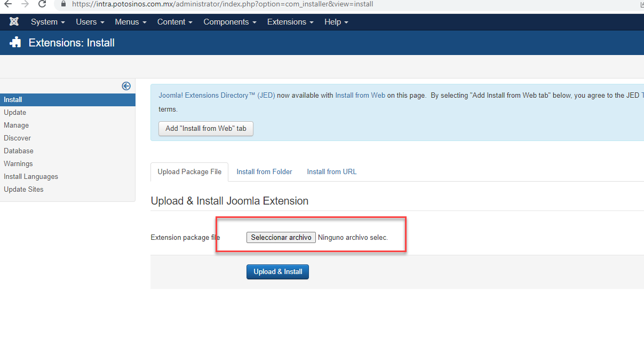Click the Upload & Install button
The image size is (644, 344).
click(x=277, y=272)
